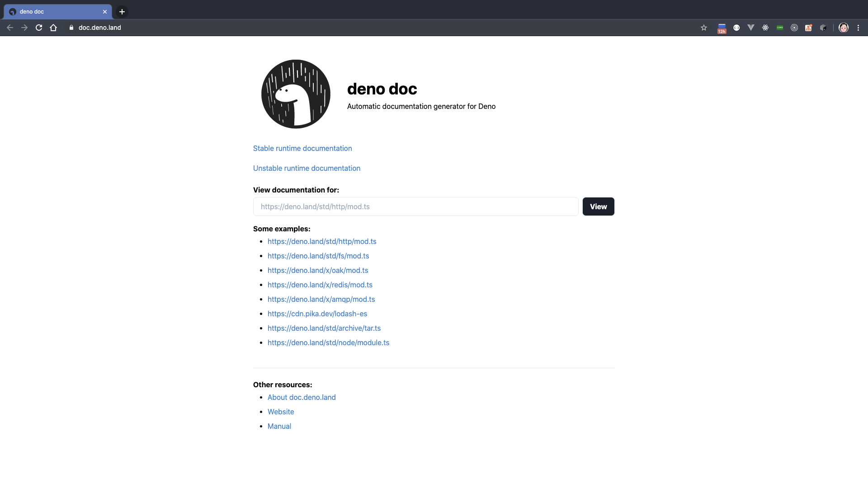Open the lodash-es pika.dev example
The image size is (868, 488).
[x=317, y=314]
